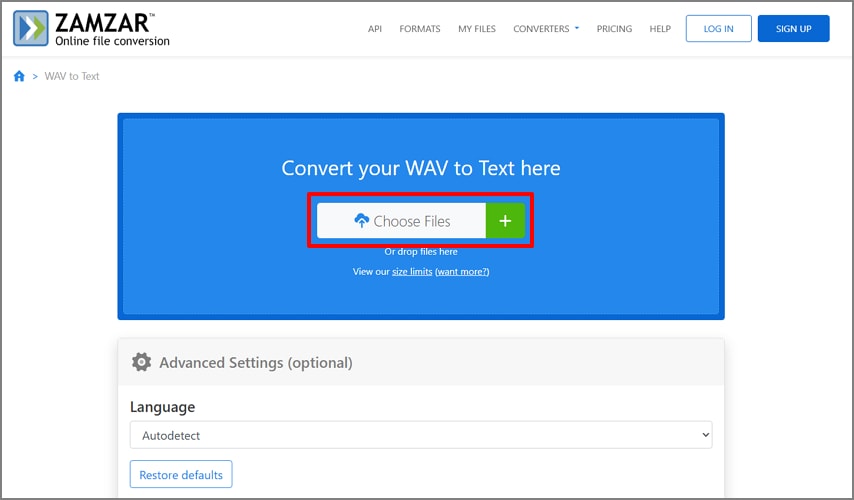Viewport: 854px width, 500px height.
Task: Click the Zamzar logo icon
Action: coord(30,28)
